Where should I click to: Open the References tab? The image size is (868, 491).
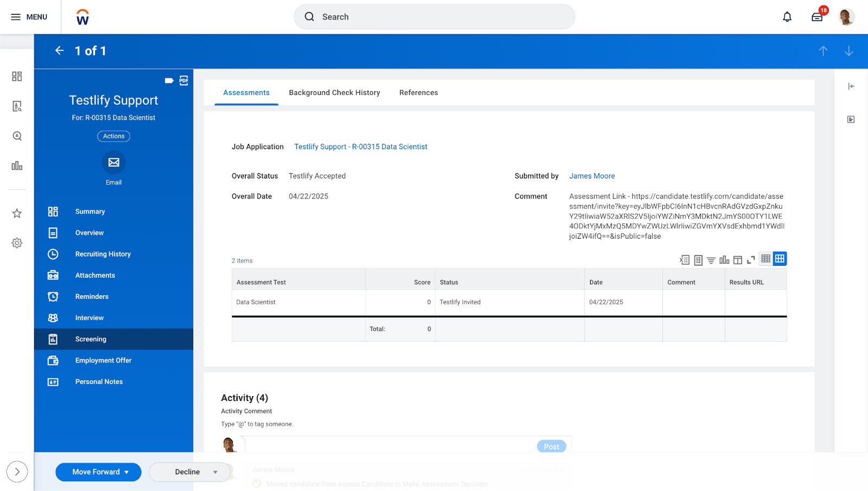tap(418, 93)
